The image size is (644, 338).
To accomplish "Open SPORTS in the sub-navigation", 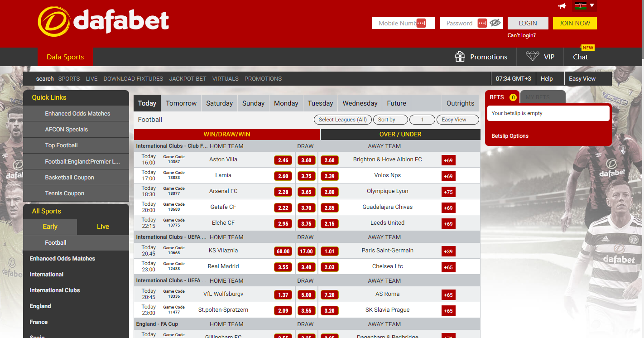I will tap(69, 78).
